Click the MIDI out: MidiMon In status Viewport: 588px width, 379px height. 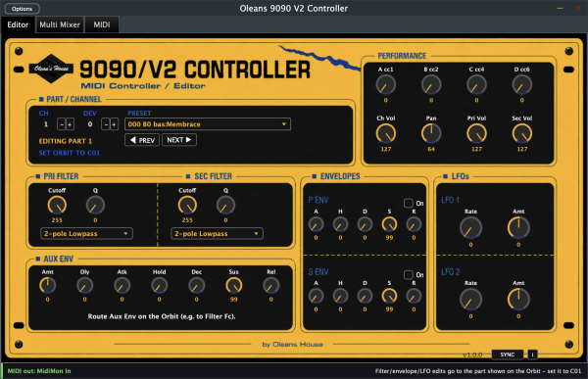pos(39,371)
